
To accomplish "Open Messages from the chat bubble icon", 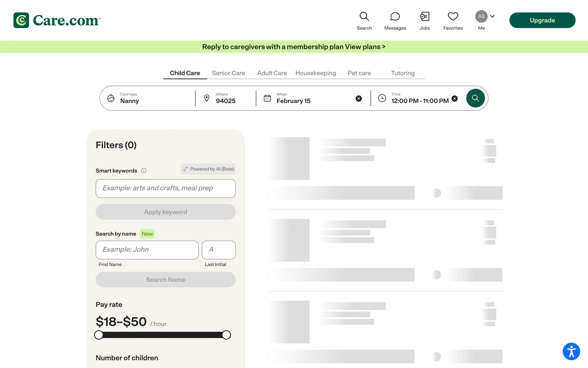I will (395, 17).
